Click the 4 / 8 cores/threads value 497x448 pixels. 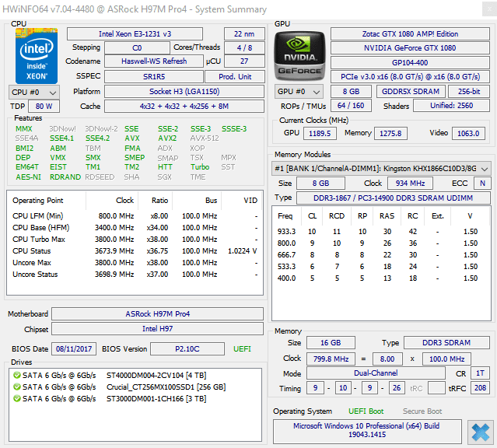point(244,48)
